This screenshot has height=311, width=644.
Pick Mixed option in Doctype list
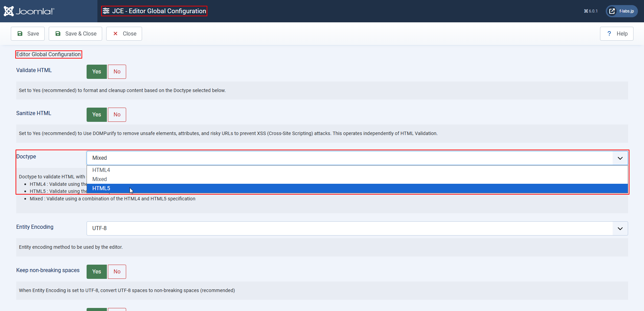click(99, 179)
